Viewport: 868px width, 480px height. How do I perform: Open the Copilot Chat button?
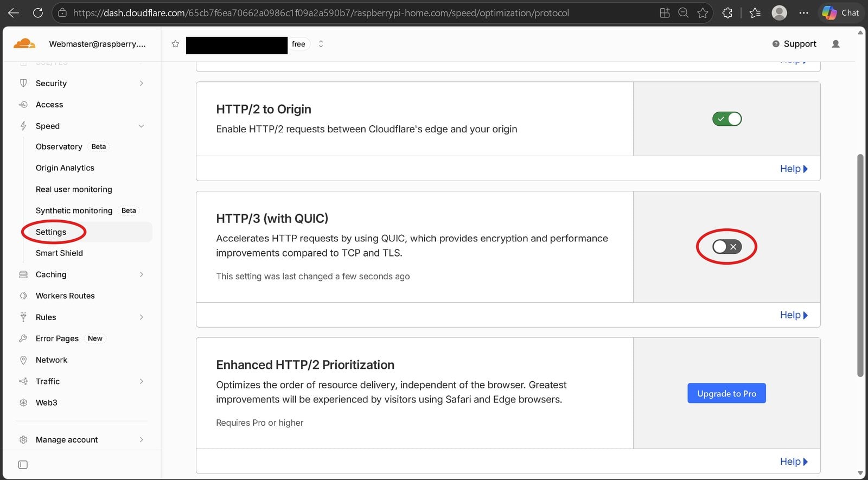(840, 12)
